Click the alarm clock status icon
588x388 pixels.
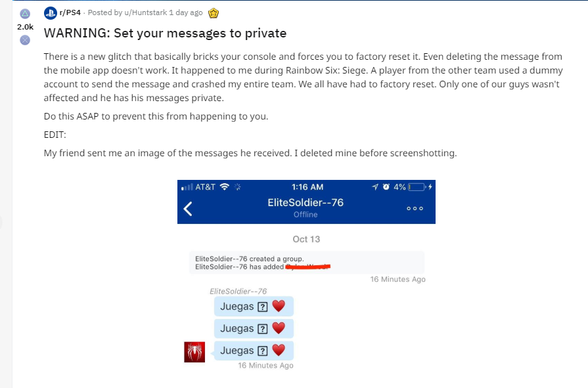pyautogui.click(x=386, y=187)
